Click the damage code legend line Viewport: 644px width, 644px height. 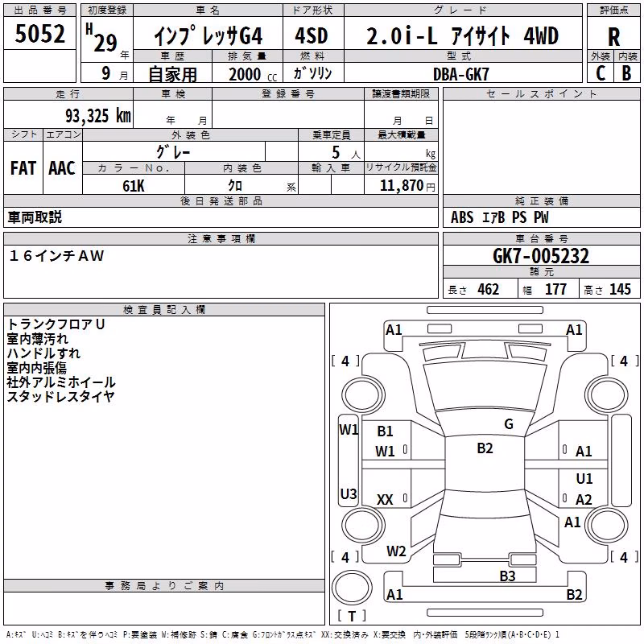pyautogui.click(x=283, y=635)
